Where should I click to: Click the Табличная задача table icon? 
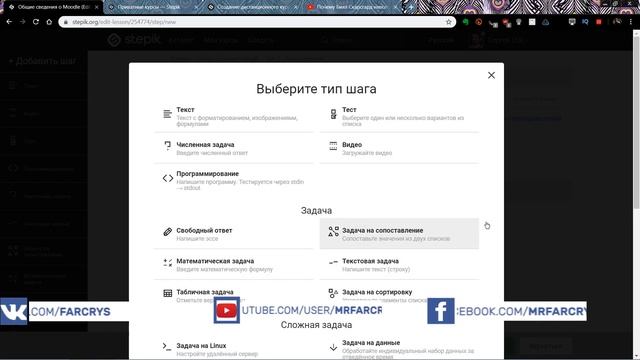point(167,293)
